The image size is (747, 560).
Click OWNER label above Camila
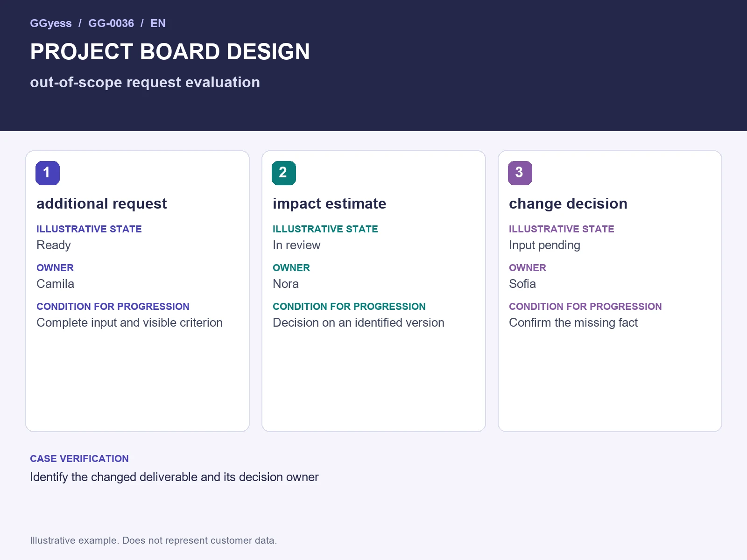point(55,268)
